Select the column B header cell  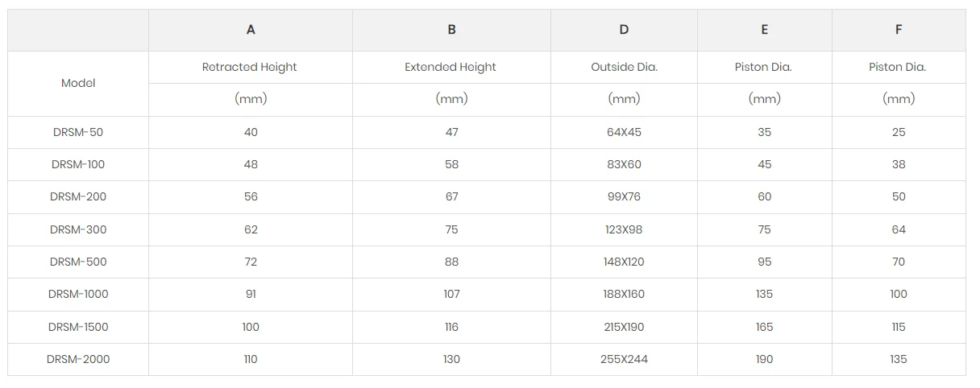(451, 30)
